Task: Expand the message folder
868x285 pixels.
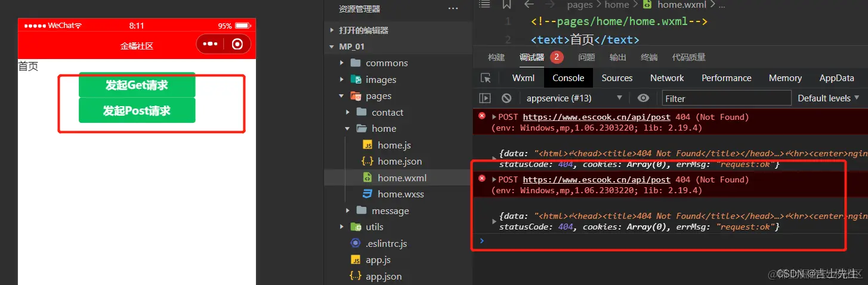Action: [x=348, y=210]
